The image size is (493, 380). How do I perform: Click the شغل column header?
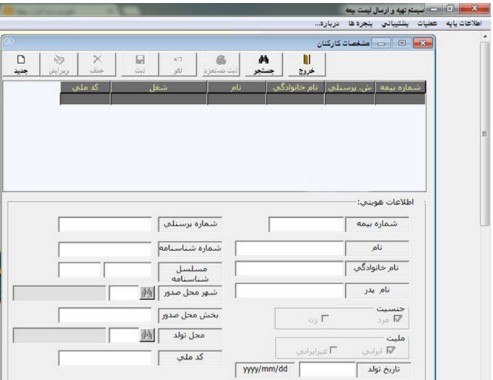pos(159,87)
